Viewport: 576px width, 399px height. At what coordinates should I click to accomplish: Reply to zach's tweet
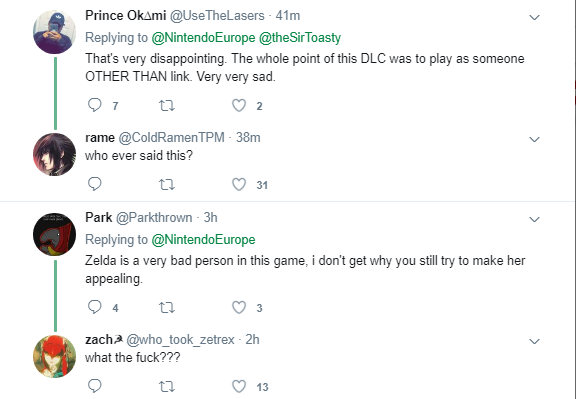pos(95,386)
